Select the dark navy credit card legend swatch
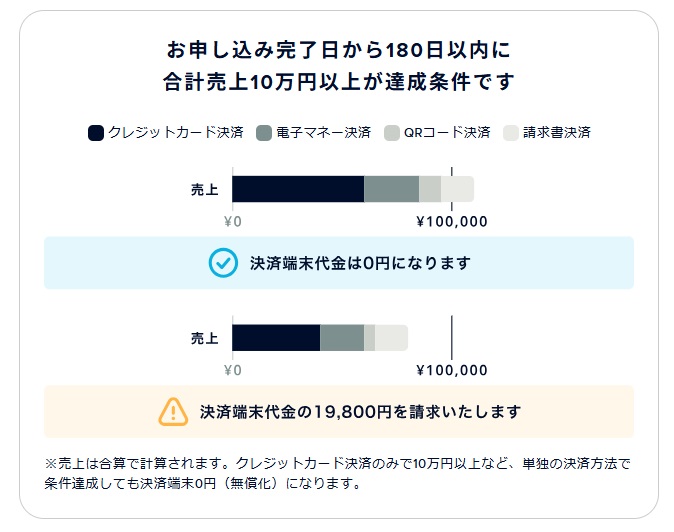The height and width of the screenshot is (532, 674). [x=96, y=133]
